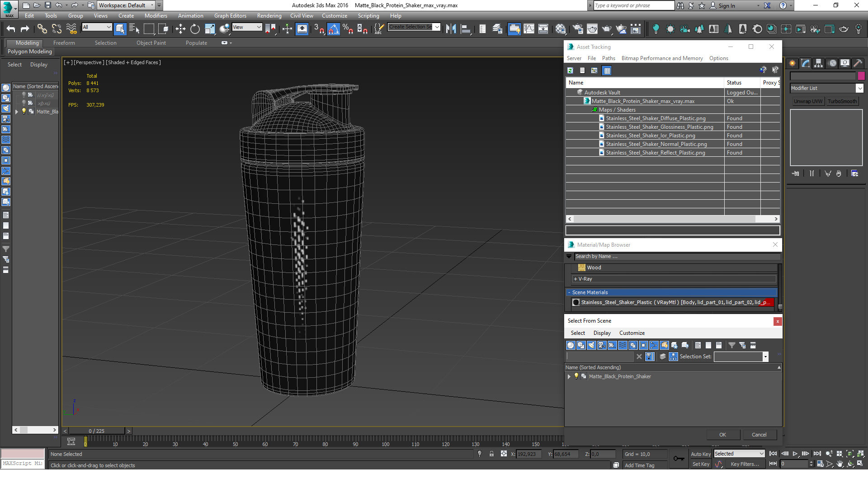This screenshot has height=488, width=868.
Task: Switch Asset Tracking to table view icon
Action: (607, 70)
